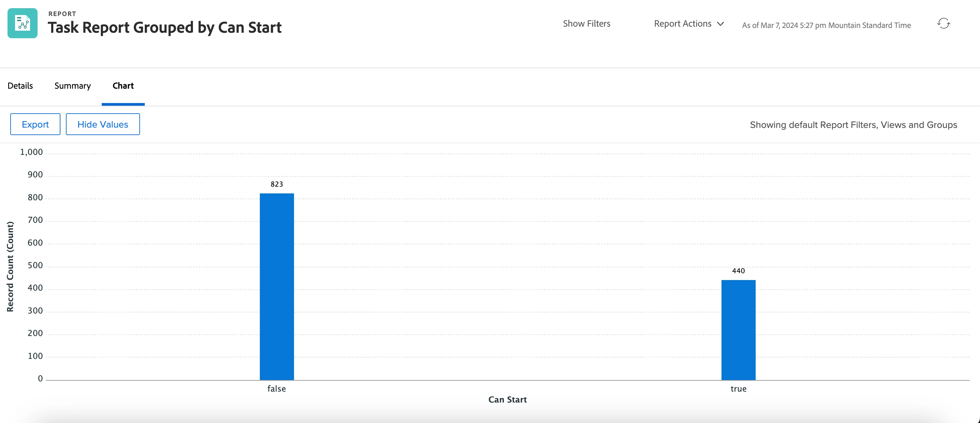Image resolution: width=980 pixels, height=423 pixels.
Task: Open the Report Actions menu
Action: [x=683, y=24]
